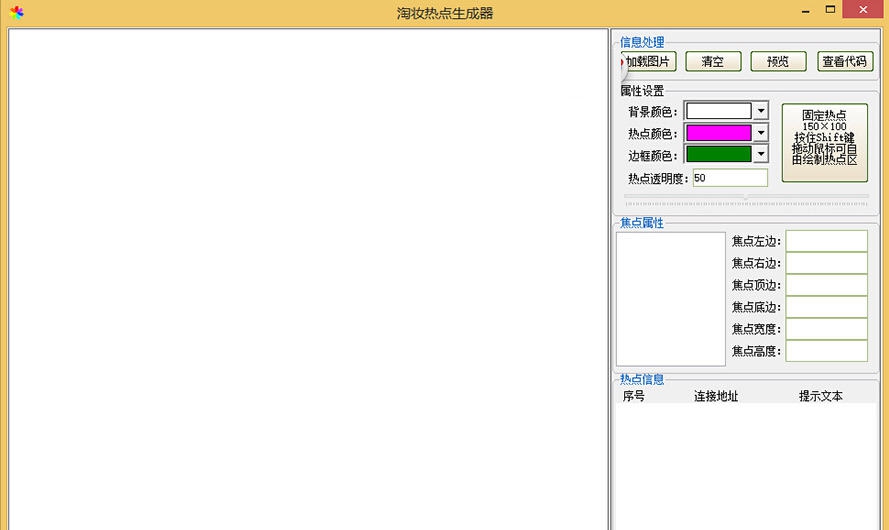Click the 焦点左边 input field

coord(827,241)
